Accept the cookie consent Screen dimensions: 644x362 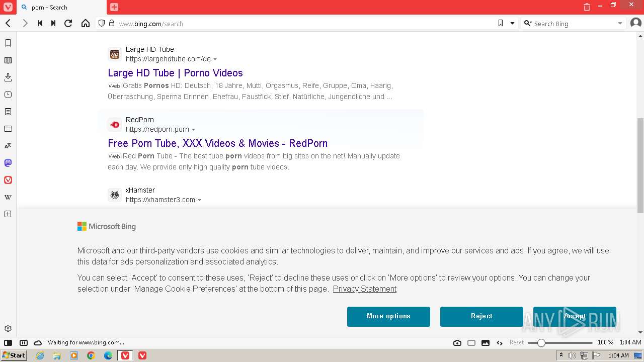click(575, 316)
